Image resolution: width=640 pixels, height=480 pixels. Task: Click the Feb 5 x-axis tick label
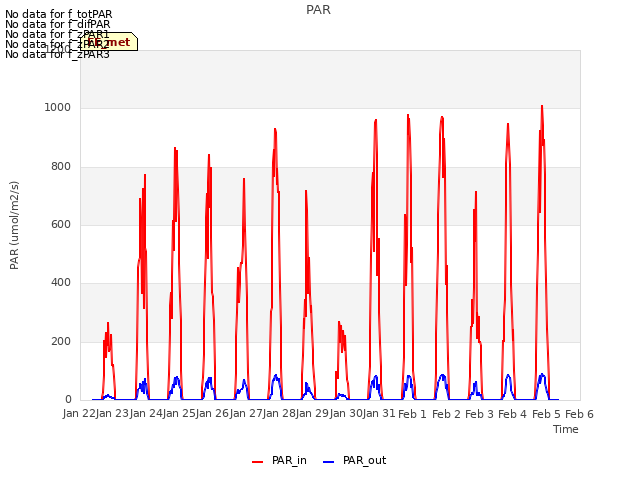pos(546,414)
